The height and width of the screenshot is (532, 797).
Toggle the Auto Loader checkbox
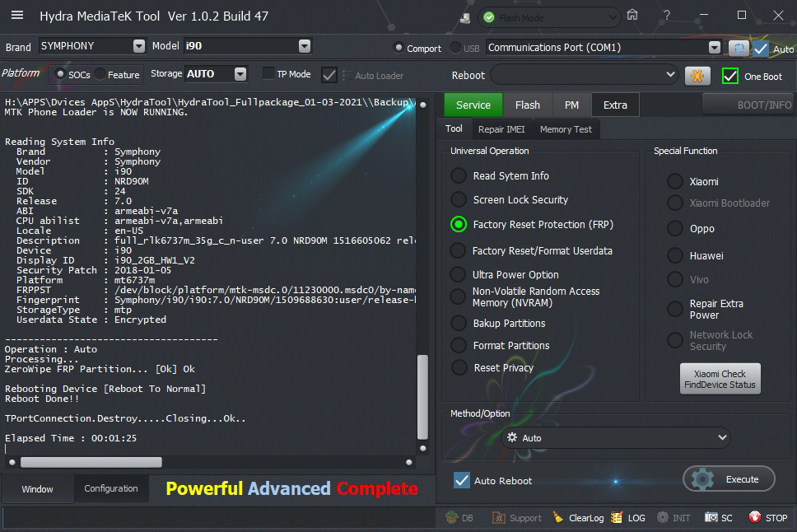[x=329, y=75]
